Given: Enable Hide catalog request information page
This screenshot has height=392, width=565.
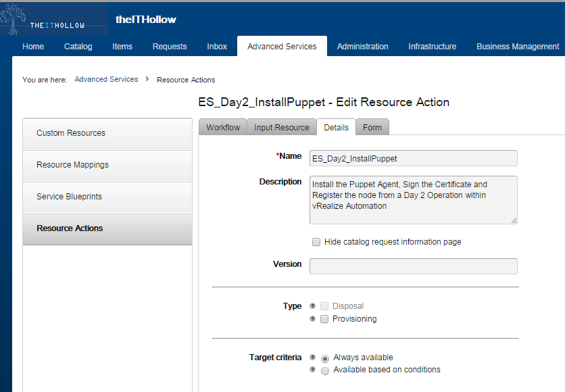Looking at the screenshot, I should (x=316, y=242).
